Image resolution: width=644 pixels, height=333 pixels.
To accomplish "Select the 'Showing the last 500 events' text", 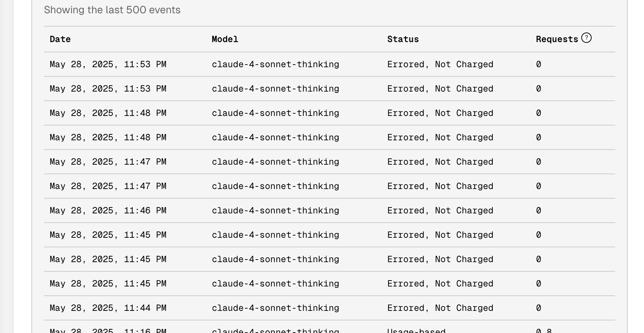I will [x=112, y=10].
